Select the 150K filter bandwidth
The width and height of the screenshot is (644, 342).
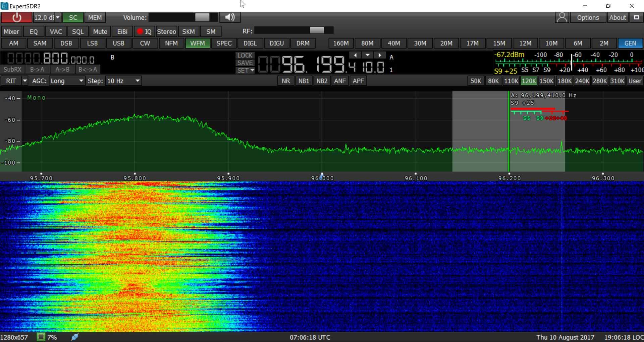point(546,81)
